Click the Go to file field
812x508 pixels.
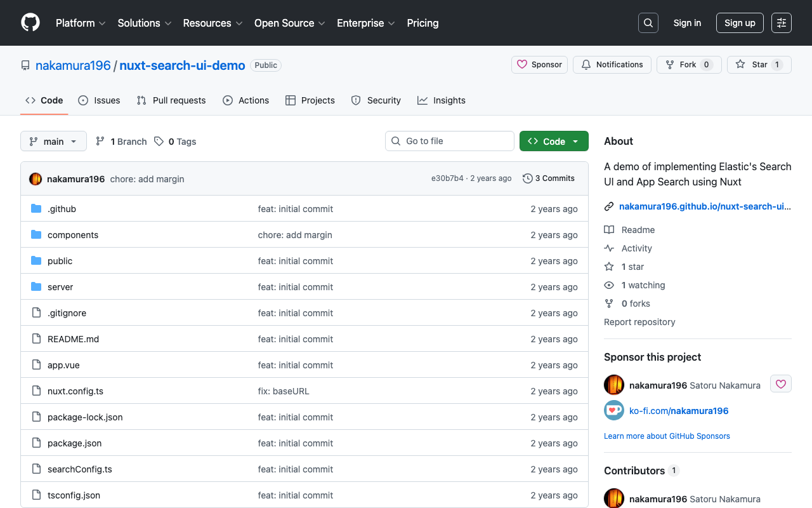pos(449,141)
